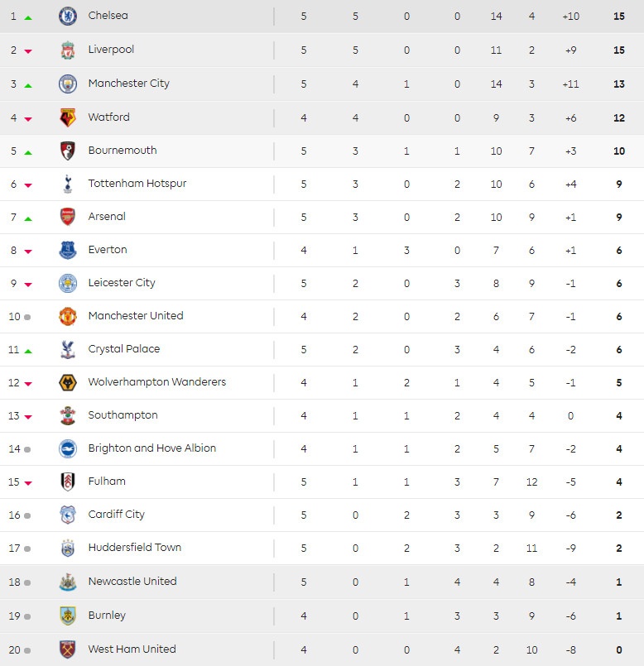Click the red down arrow beside Liverpool's position

[28, 51]
